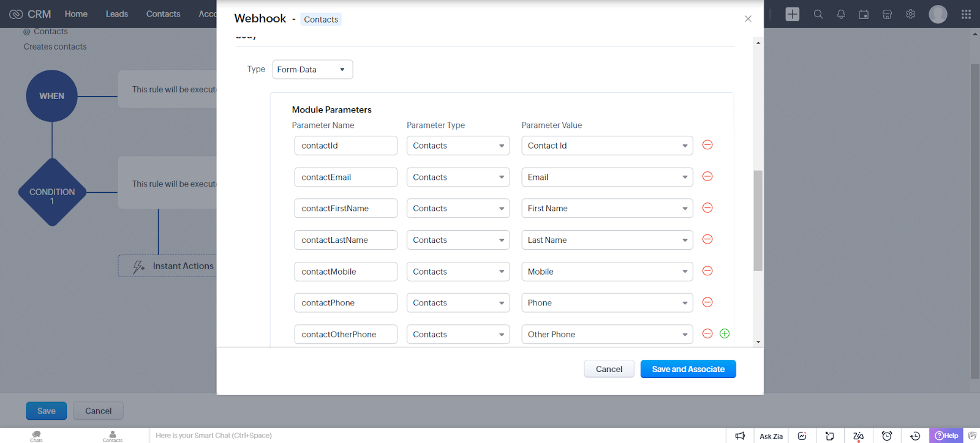980x443 pixels.
Task: Open the alarm clock reminders icon
Action: [887, 436]
